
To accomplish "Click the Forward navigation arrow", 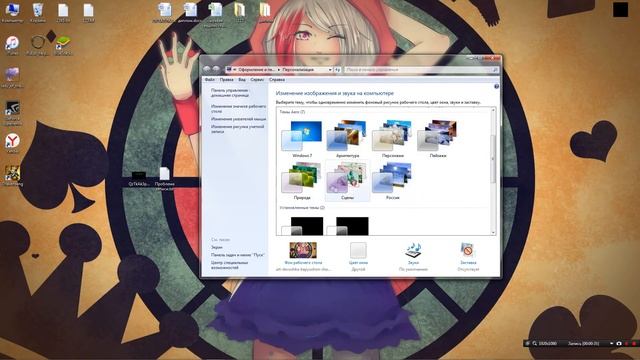I will (x=216, y=69).
